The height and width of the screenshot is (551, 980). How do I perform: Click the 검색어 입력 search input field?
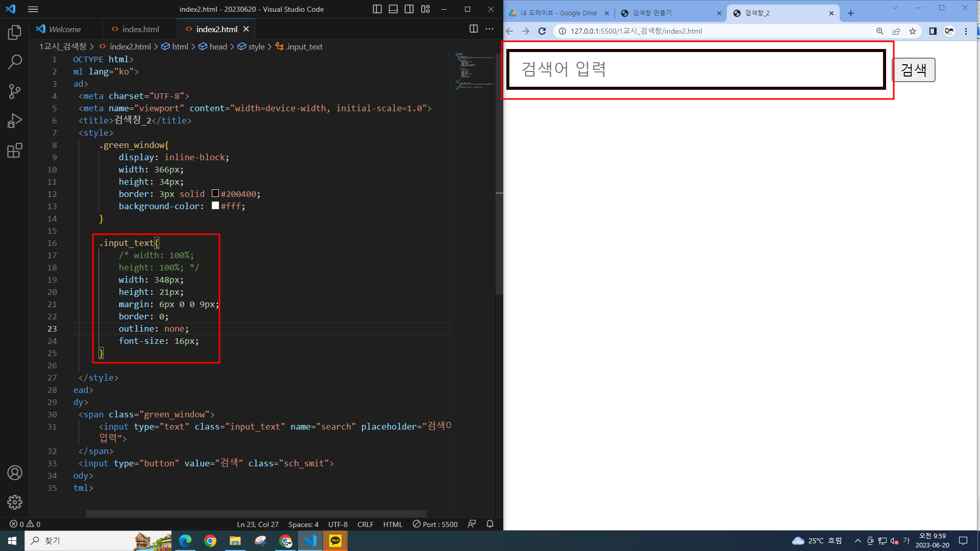(x=695, y=69)
